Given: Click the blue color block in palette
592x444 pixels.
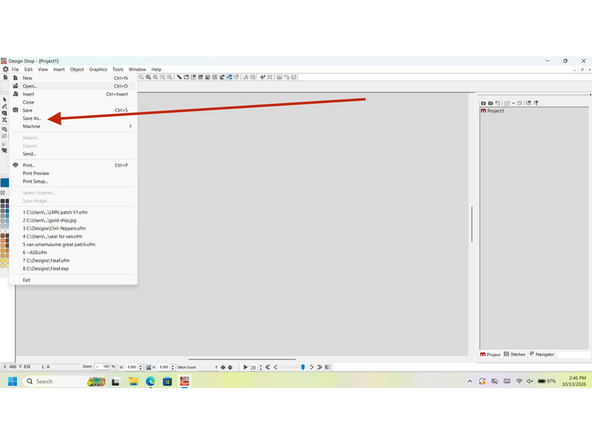Looking at the screenshot, I should (x=5, y=183).
